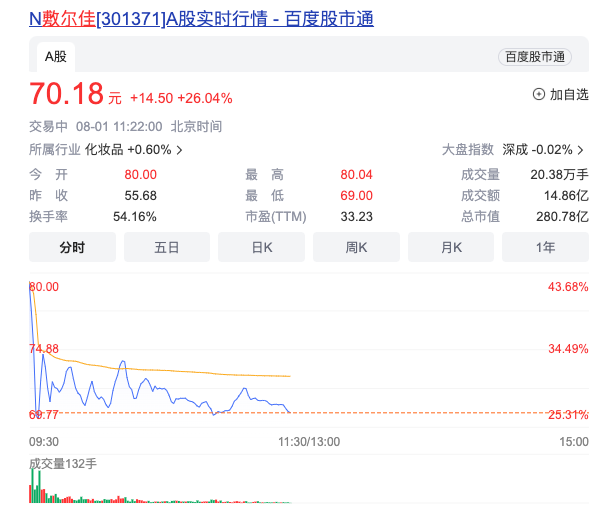
Task: Click the red volume bars at open
Action: point(37,488)
